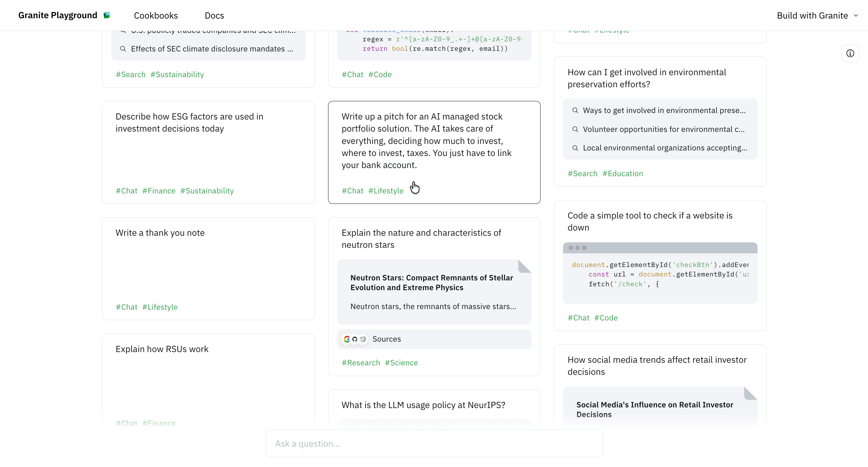Expand the Build with Granite dropdown
The width and height of the screenshot is (868, 467).
(x=817, y=16)
